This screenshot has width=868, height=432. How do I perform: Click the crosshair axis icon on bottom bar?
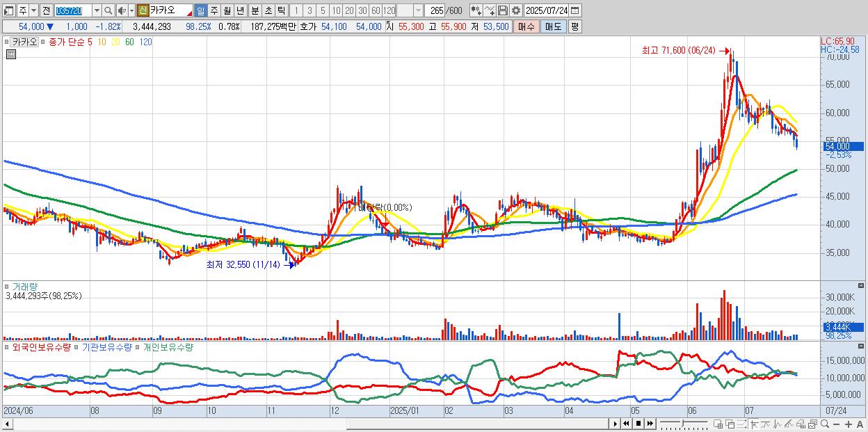click(x=755, y=424)
